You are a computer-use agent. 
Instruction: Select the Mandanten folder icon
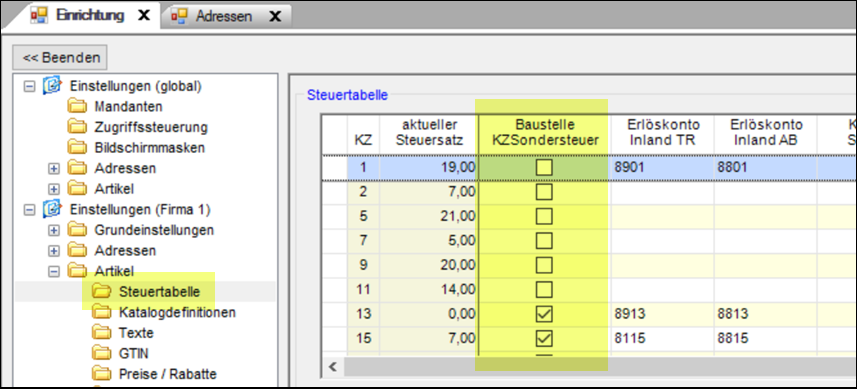click(77, 107)
